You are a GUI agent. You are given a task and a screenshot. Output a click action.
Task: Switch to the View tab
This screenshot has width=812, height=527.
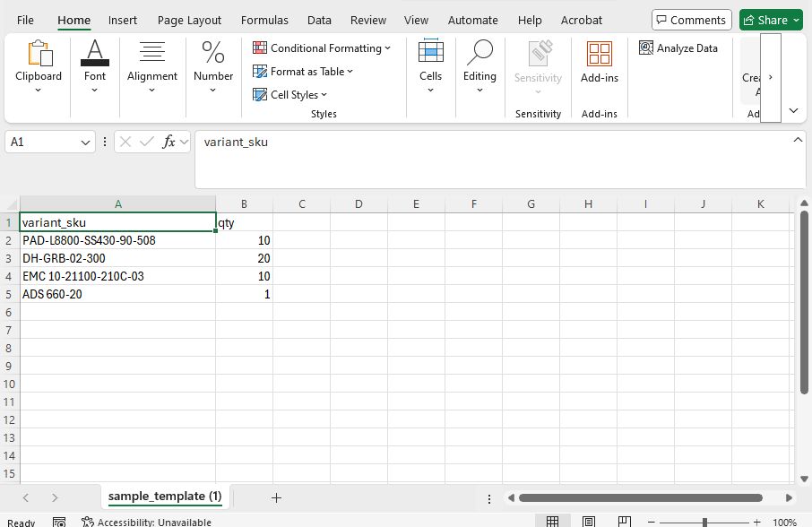[416, 21]
